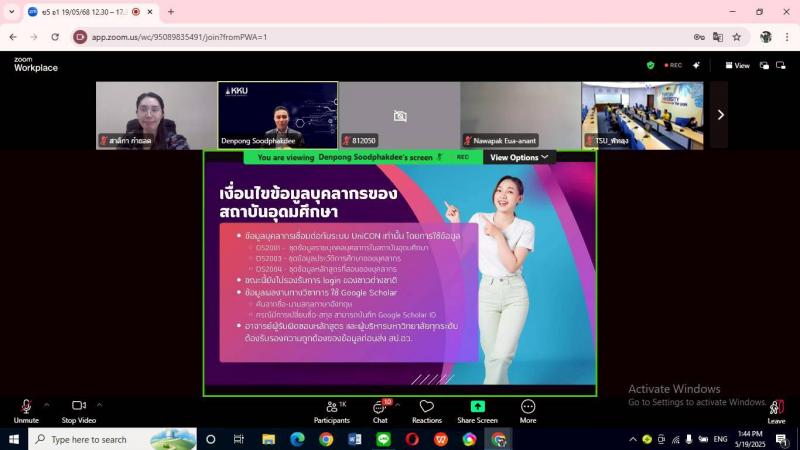The width and height of the screenshot is (800, 450).
Task: Leave the Zoom meeting
Action: (776, 412)
